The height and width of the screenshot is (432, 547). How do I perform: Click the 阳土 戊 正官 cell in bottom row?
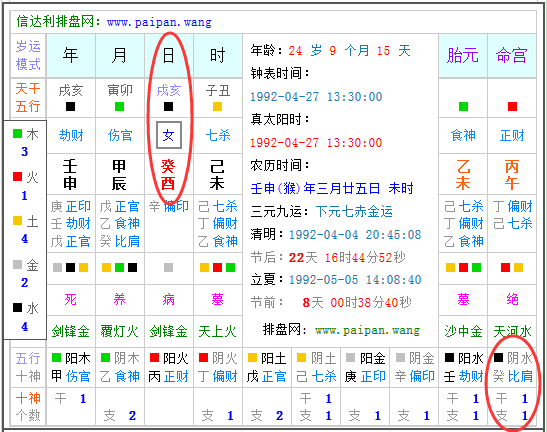click(267, 367)
